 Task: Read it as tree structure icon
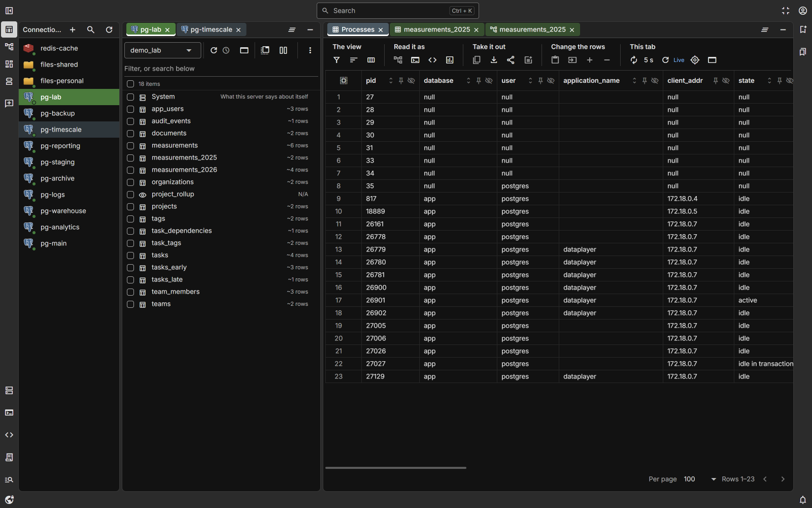[x=398, y=60]
